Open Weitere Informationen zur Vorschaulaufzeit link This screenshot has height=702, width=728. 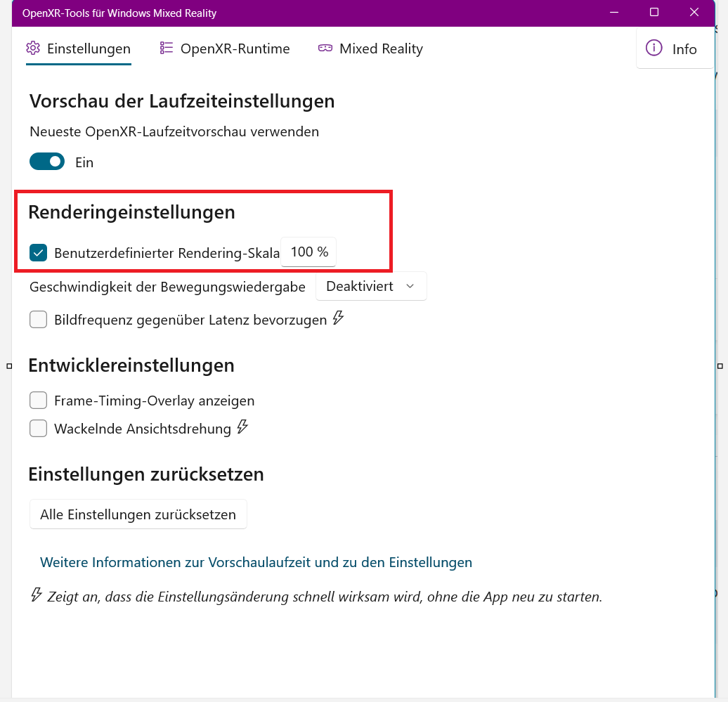tap(256, 562)
